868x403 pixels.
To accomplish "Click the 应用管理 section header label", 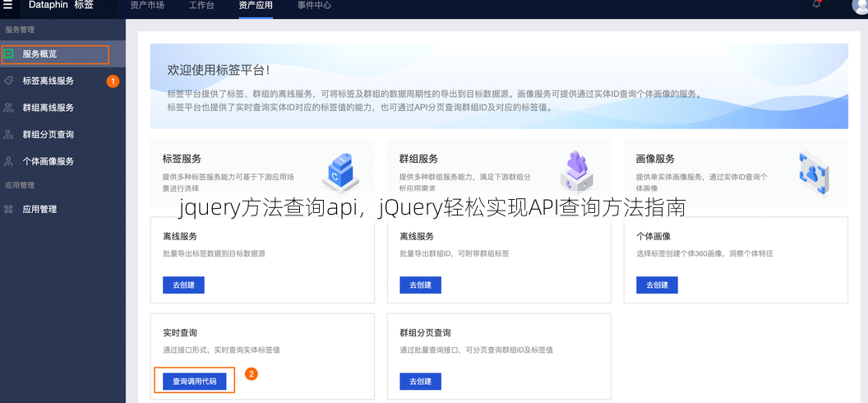I will click(20, 185).
